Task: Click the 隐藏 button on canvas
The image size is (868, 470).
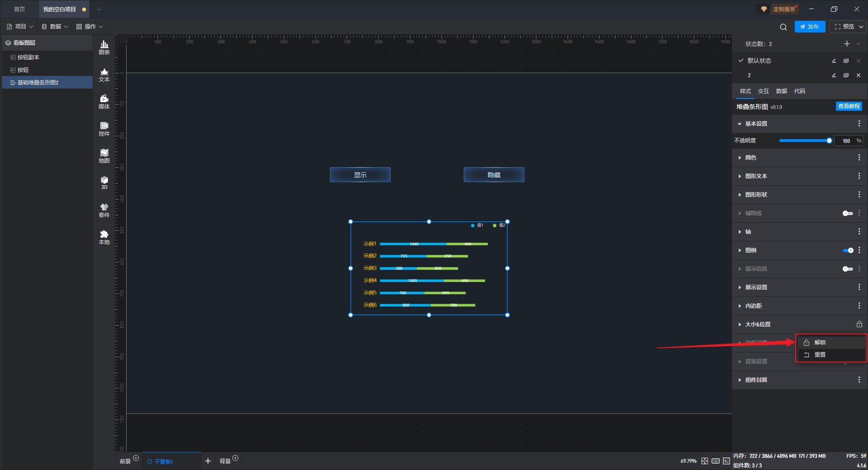Action: click(494, 175)
